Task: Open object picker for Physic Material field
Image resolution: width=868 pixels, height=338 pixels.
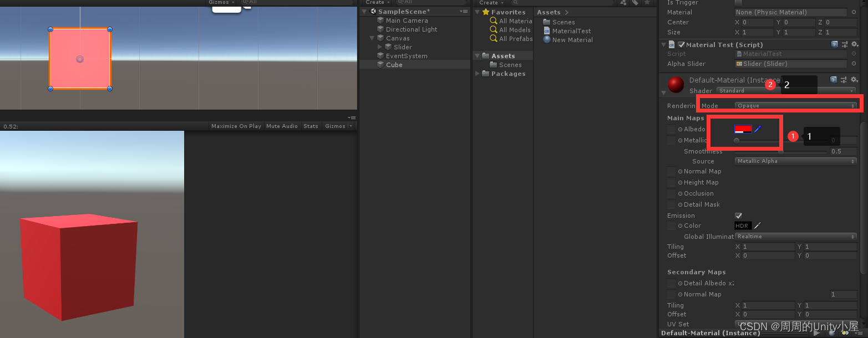Action: [853, 12]
